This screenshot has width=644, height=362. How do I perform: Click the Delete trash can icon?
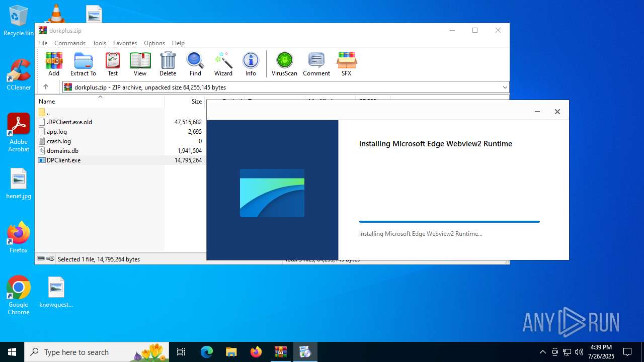tap(168, 64)
